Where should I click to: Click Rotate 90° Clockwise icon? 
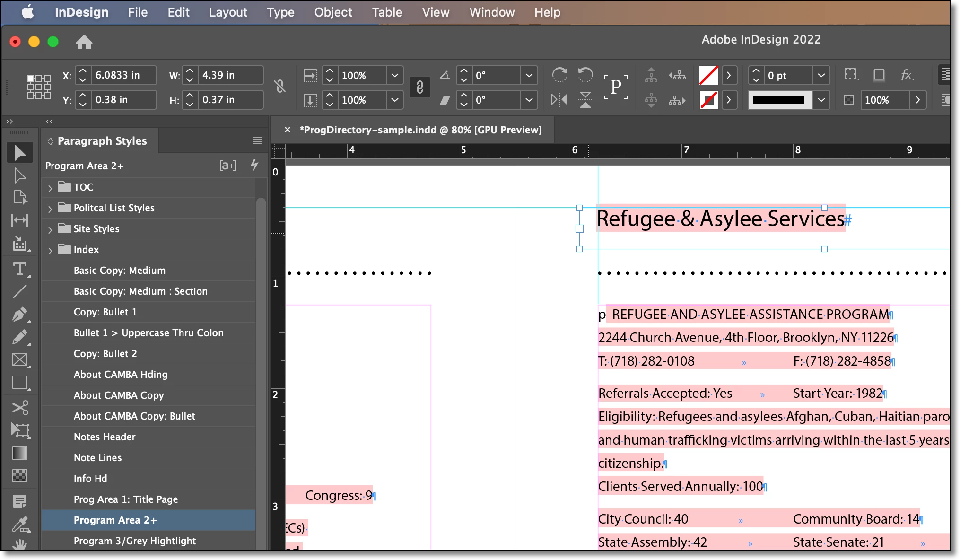point(559,75)
